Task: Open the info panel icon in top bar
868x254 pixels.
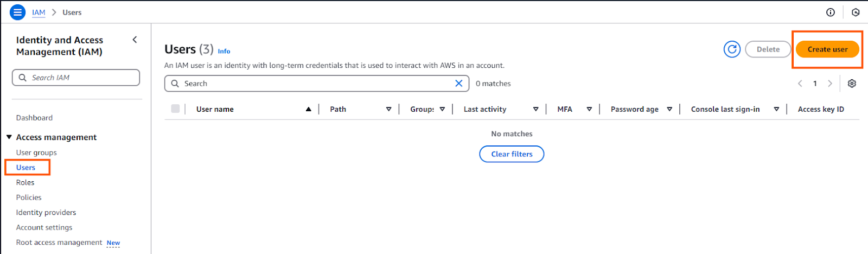Action: tap(831, 12)
